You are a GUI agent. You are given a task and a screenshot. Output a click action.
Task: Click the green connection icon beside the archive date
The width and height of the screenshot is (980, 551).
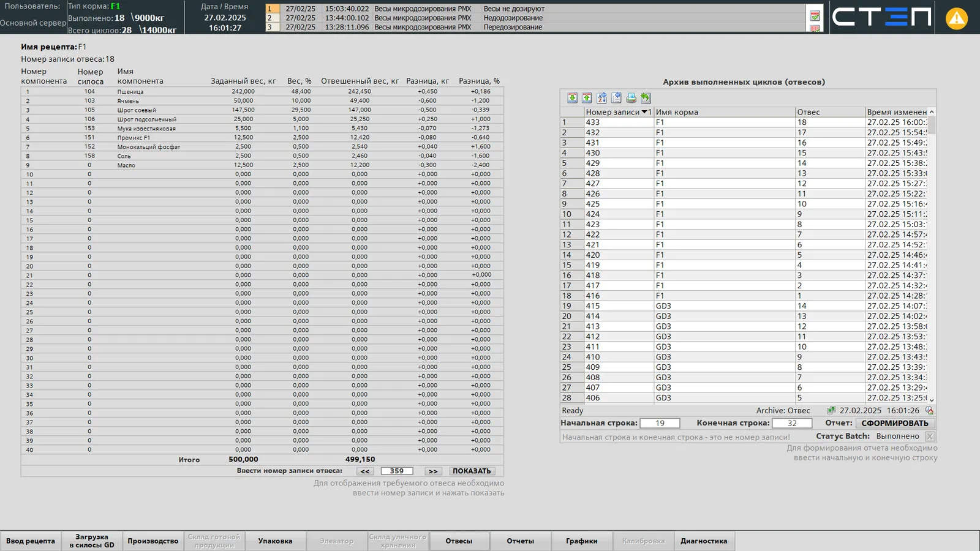click(831, 411)
